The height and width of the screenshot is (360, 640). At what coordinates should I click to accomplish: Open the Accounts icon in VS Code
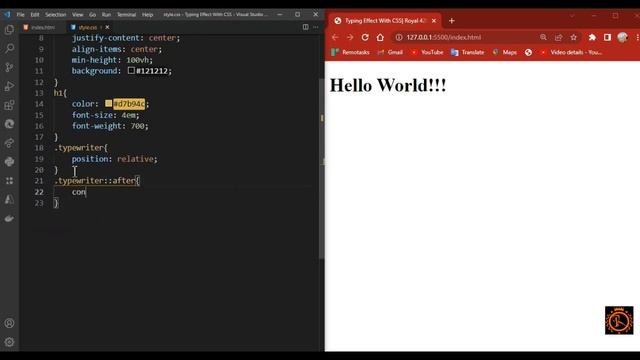point(9,323)
